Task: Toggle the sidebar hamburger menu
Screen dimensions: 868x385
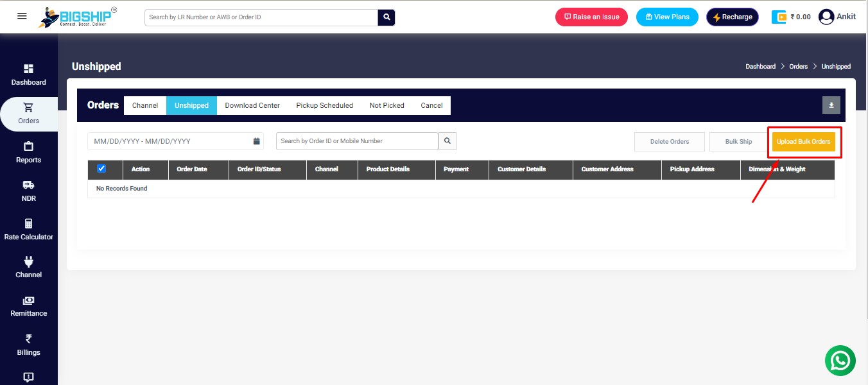Action: (21, 16)
